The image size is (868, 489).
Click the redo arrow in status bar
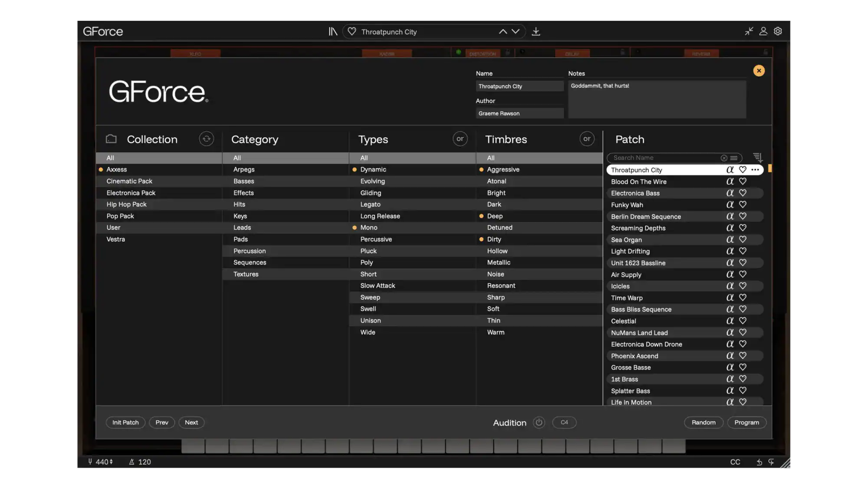pyautogui.click(x=771, y=462)
